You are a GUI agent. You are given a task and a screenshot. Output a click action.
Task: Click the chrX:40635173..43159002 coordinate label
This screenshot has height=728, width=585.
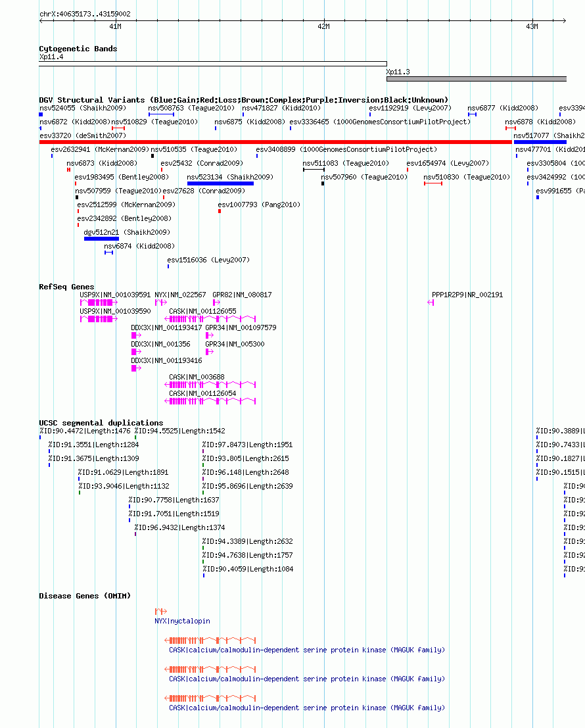coord(85,14)
